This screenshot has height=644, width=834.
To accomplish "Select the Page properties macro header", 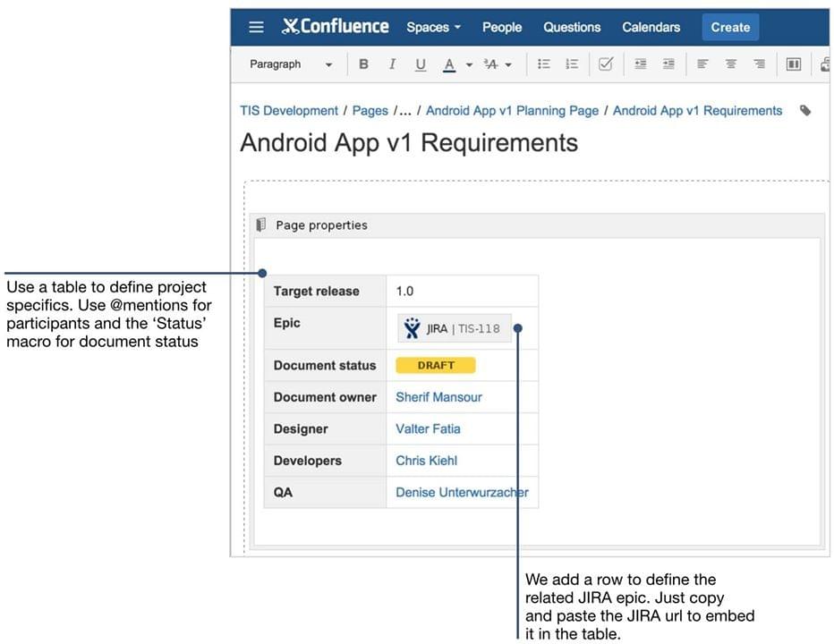I will 537,225.
